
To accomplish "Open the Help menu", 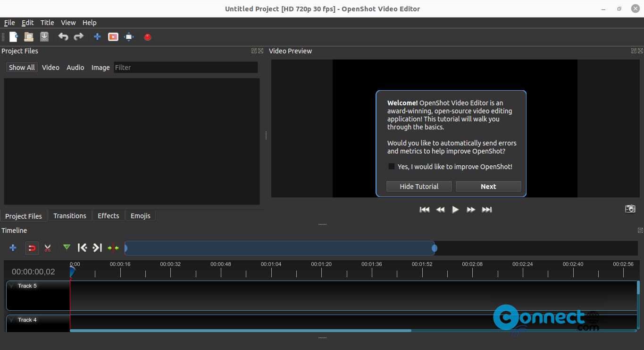I will (89, 22).
